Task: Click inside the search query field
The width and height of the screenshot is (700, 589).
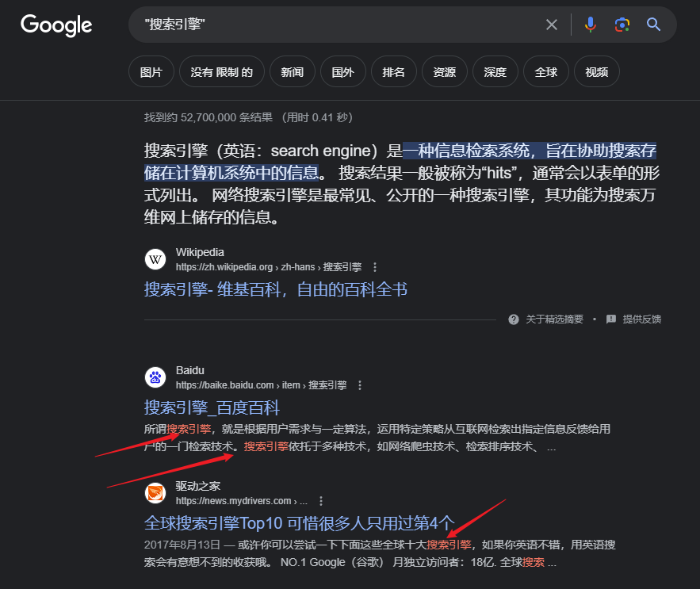Action: 339,25
